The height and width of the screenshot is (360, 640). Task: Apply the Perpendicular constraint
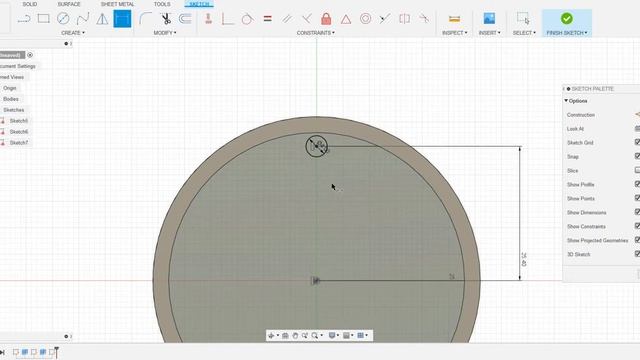[x=307, y=18]
